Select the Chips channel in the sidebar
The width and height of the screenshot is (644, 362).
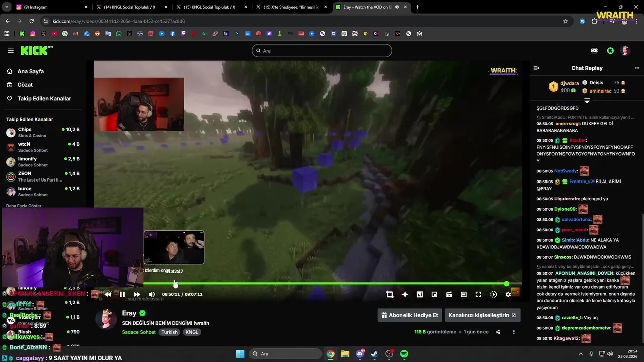43,132
